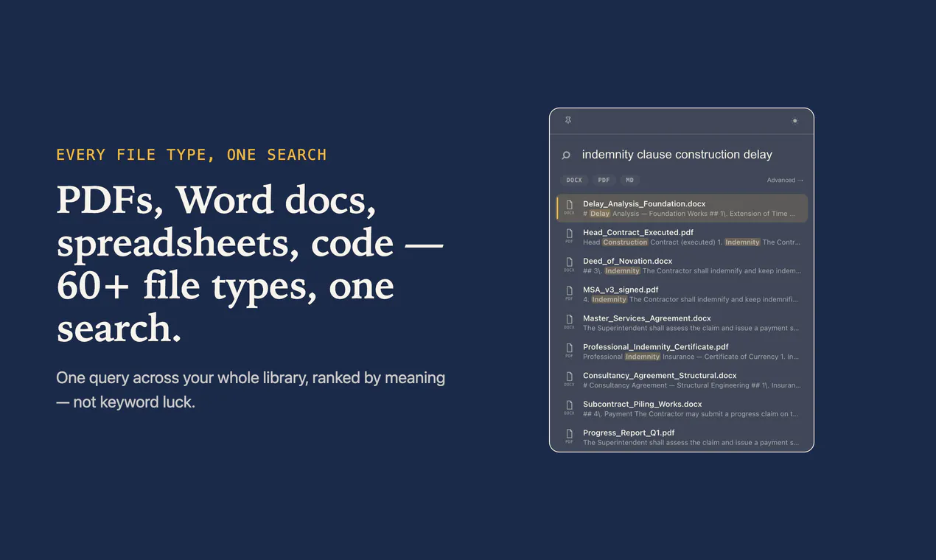Select Subcontract_Piling_Works.docx result
936x560 pixels.
[x=682, y=409]
